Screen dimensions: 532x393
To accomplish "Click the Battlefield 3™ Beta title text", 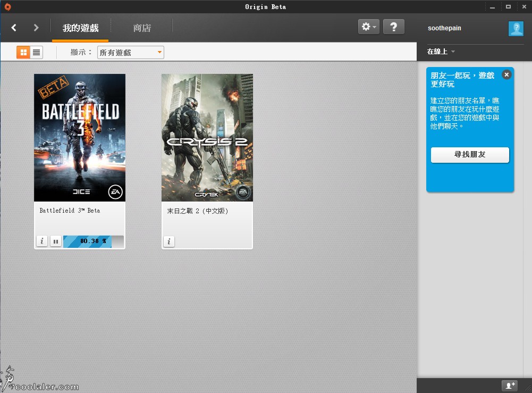I will coord(70,211).
